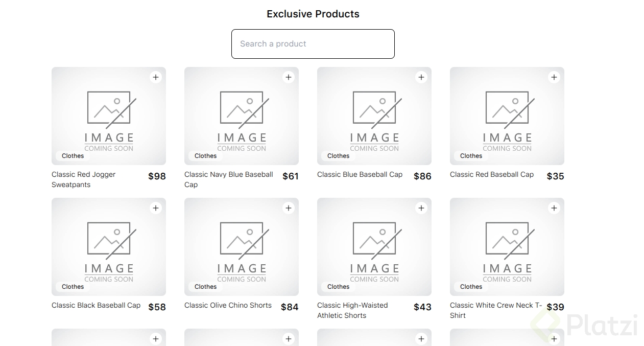The width and height of the screenshot is (644, 346).
Task: Add Classic Red Jogger Sweatpants to cart
Action: pos(156,77)
